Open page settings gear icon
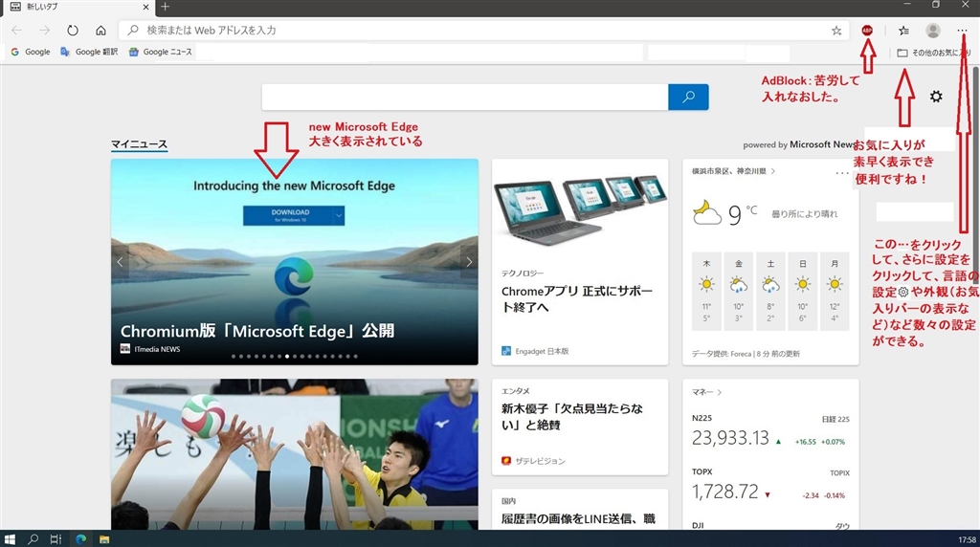980x547 pixels. point(936,97)
